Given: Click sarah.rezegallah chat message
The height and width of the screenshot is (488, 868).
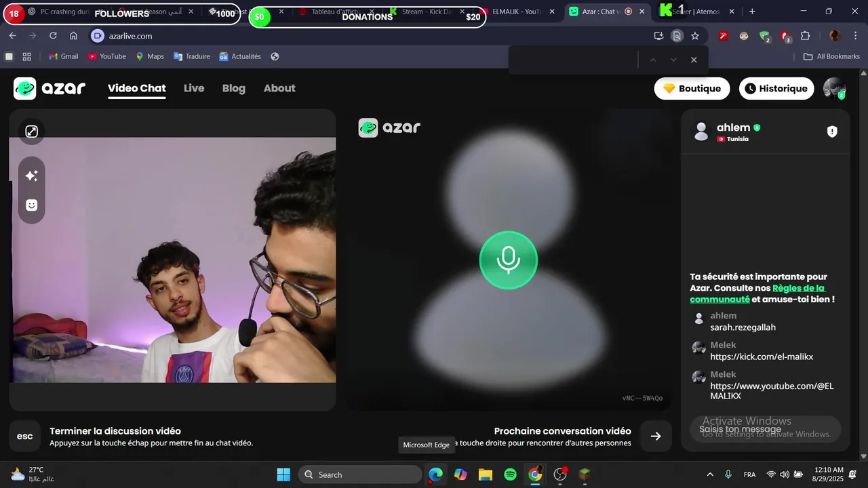Looking at the screenshot, I should click(743, 327).
